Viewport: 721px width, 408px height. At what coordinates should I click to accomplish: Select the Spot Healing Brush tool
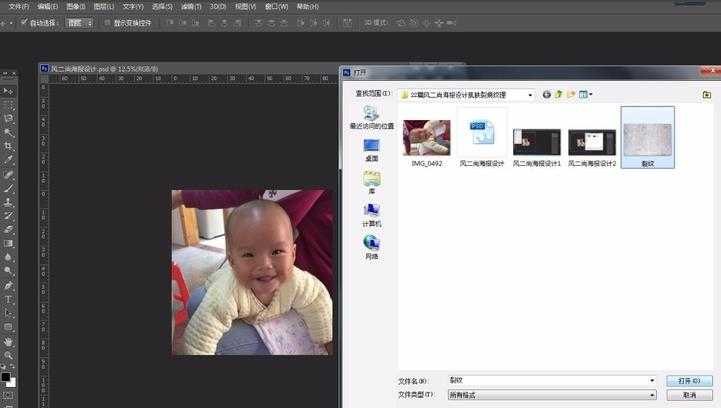8,174
